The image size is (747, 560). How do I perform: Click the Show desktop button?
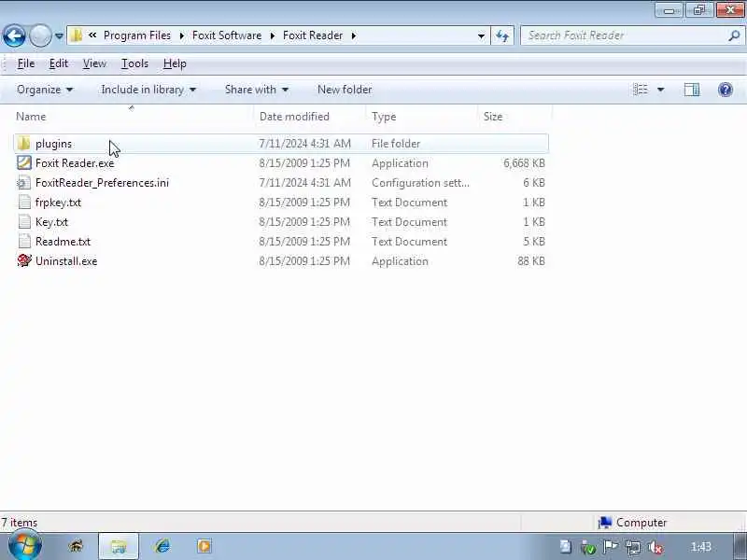pyautogui.click(x=740, y=546)
